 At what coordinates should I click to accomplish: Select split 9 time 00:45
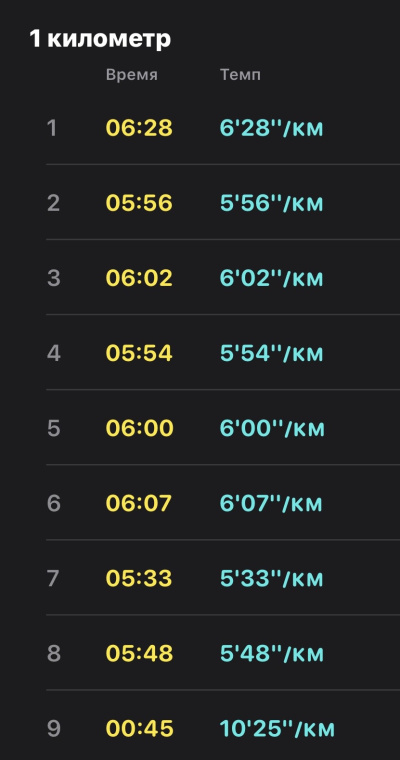(140, 728)
